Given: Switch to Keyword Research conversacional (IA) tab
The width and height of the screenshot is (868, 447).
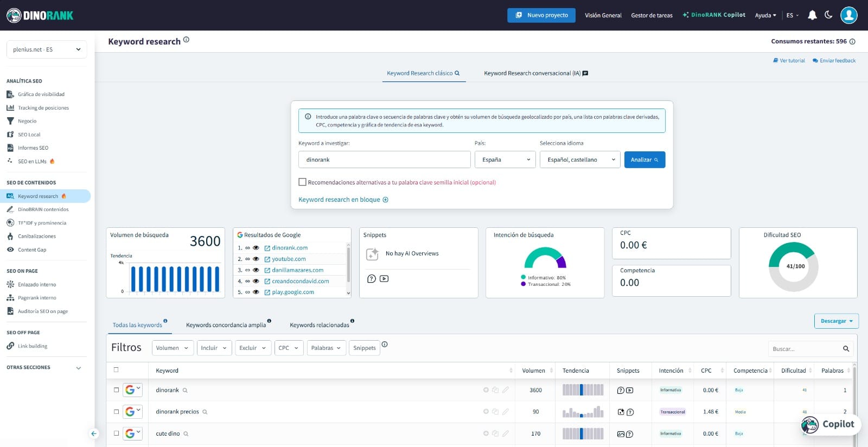Looking at the screenshot, I should click(536, 73).
